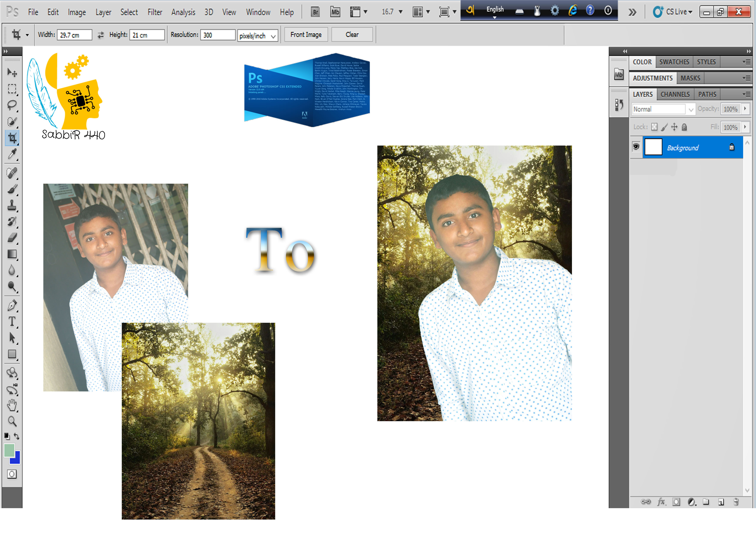Click the Delete layer trash icon
756x534 pixels.
pos(737,502)
